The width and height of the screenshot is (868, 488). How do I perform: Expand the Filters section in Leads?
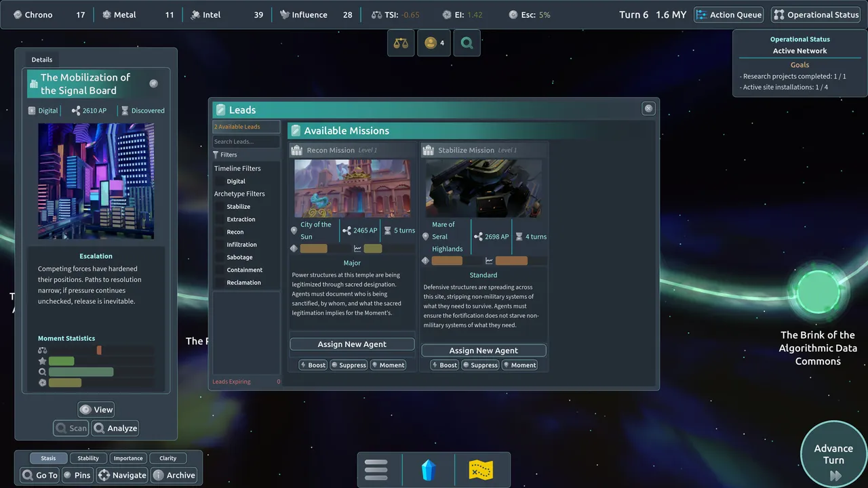[x=246, y=155]
